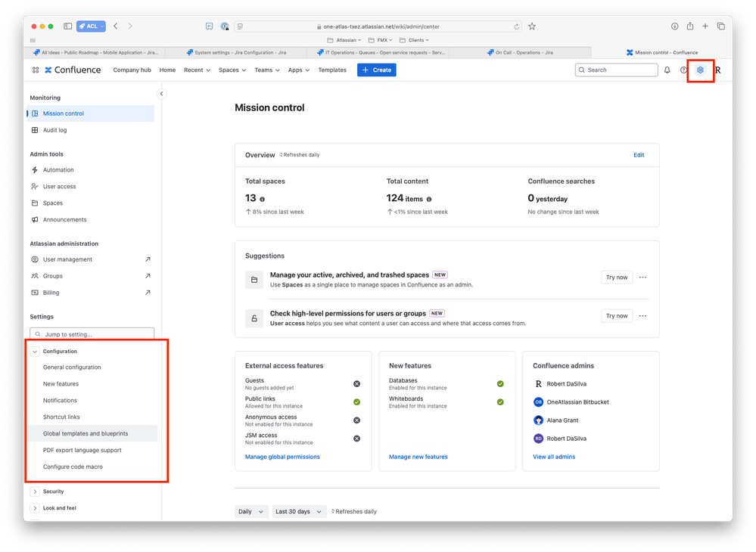Click the info icon next to 124 items
Image resolution: width=756 pixels, height=552 pixels.
tap(428, 199)
